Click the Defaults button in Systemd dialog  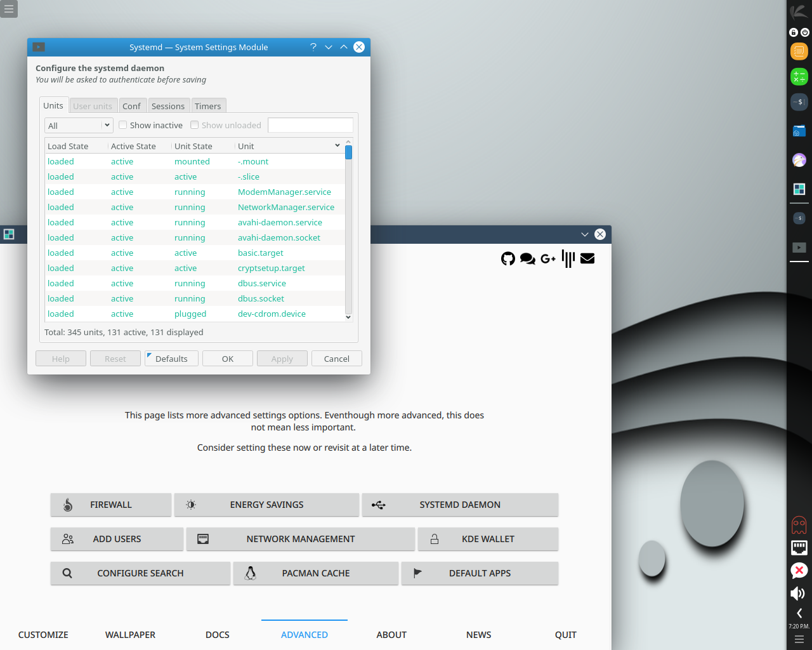point(171,359)
